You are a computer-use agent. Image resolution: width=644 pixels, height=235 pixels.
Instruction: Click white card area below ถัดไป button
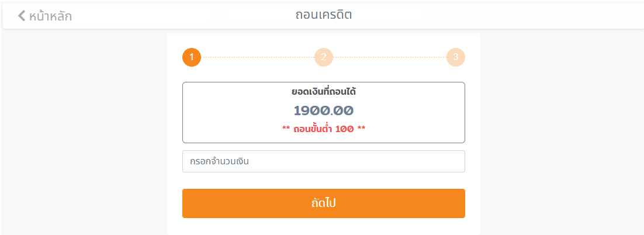coord(324,227)
